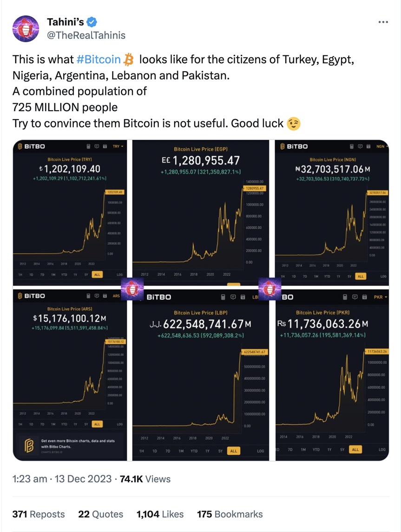Toggle LOG scale on the PKR chart
Image resolution: width=401 pixels, height=532 pixels.
(x=382, y=450)
